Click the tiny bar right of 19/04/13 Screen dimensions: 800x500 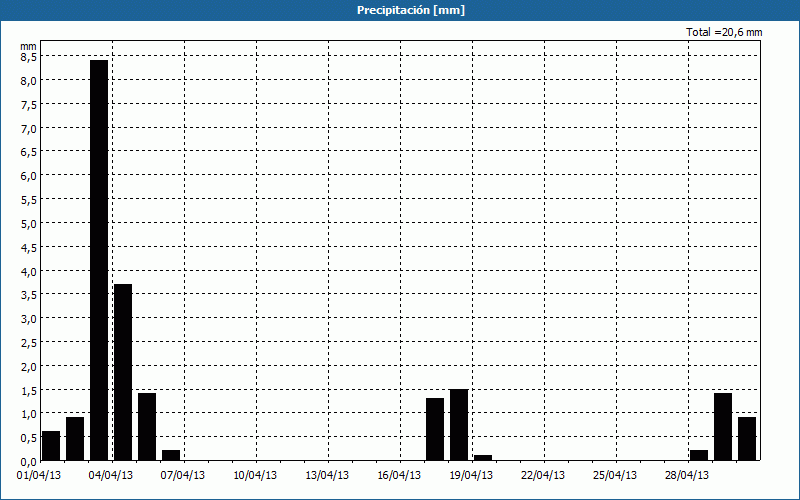[483, 458]
